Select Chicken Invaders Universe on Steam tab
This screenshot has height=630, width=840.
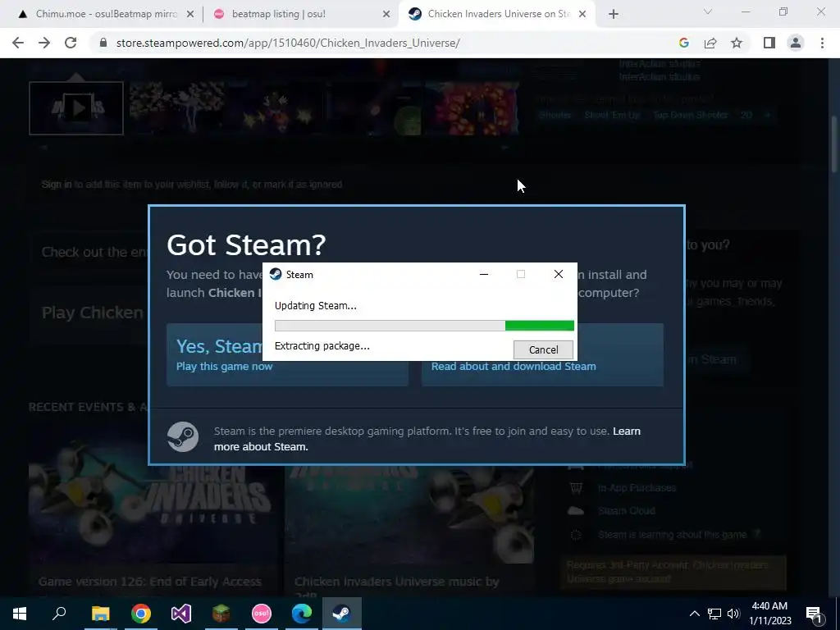point(498,14)
